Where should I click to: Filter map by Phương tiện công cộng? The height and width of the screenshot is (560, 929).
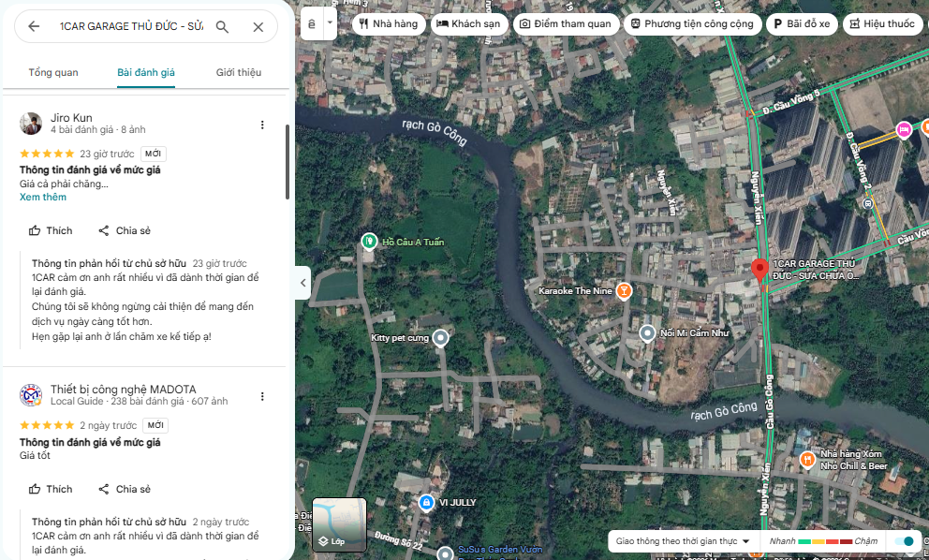(693, 23)
